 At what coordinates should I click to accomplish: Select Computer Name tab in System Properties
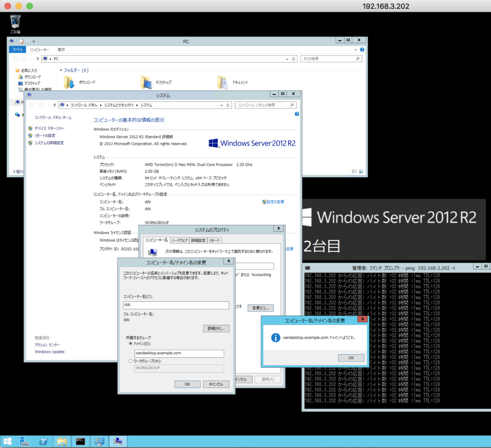(x=156, y=240)
